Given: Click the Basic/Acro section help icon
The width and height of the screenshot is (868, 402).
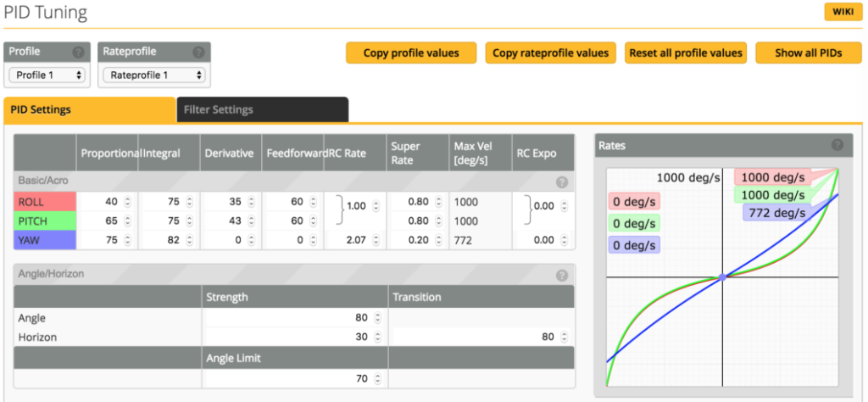Looking at the screenshot, I should click(x=561, y=181).
